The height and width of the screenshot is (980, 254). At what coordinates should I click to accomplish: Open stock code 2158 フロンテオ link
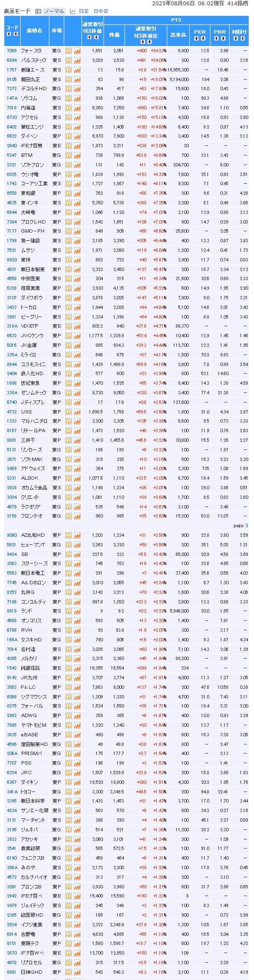pos(12,516)
